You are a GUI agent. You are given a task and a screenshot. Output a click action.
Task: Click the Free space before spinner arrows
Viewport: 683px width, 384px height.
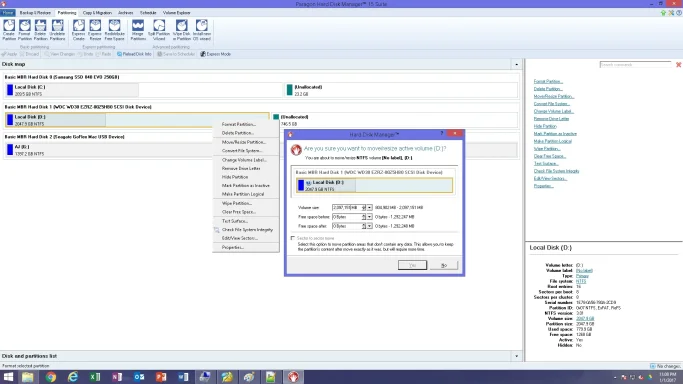coord(364,217)
